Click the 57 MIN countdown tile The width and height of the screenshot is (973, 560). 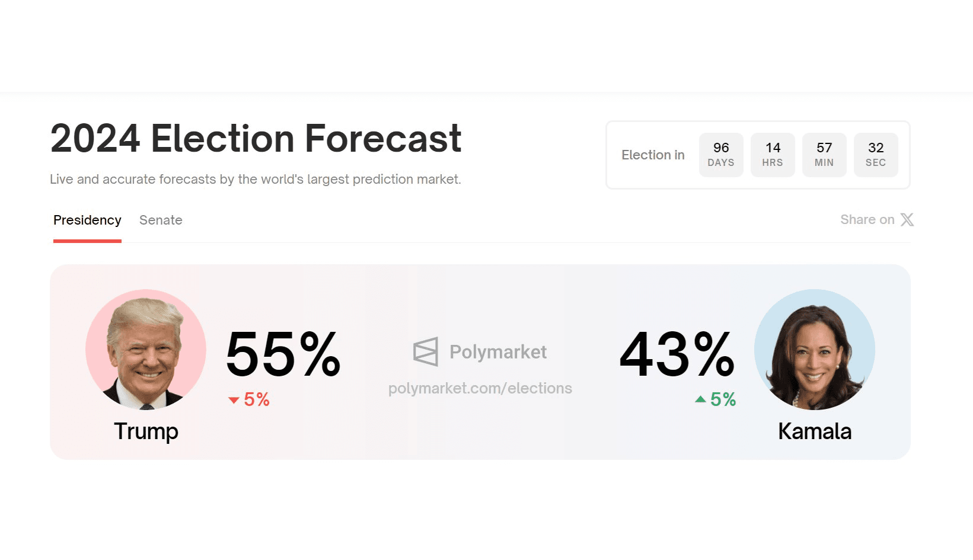824,155
